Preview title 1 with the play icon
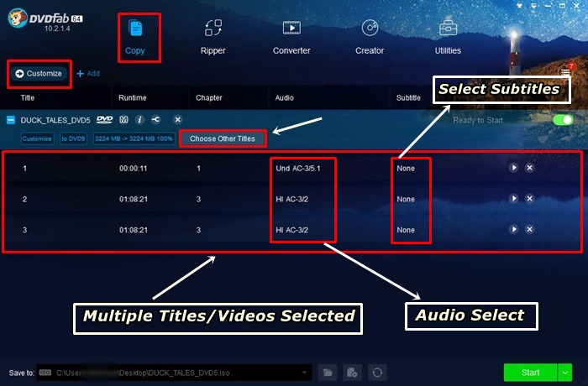 pos(513,168)
